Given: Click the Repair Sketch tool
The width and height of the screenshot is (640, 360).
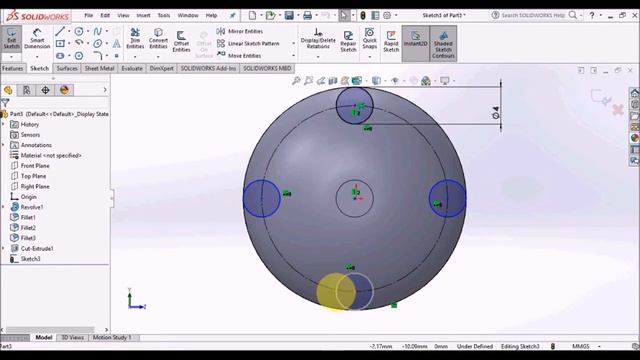Looking at the screenshot, I should tap(348, 41).
